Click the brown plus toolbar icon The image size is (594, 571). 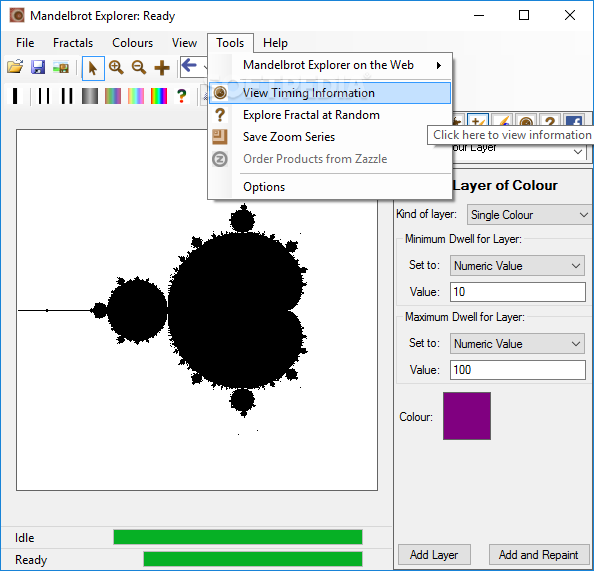(x=162, y=68)
